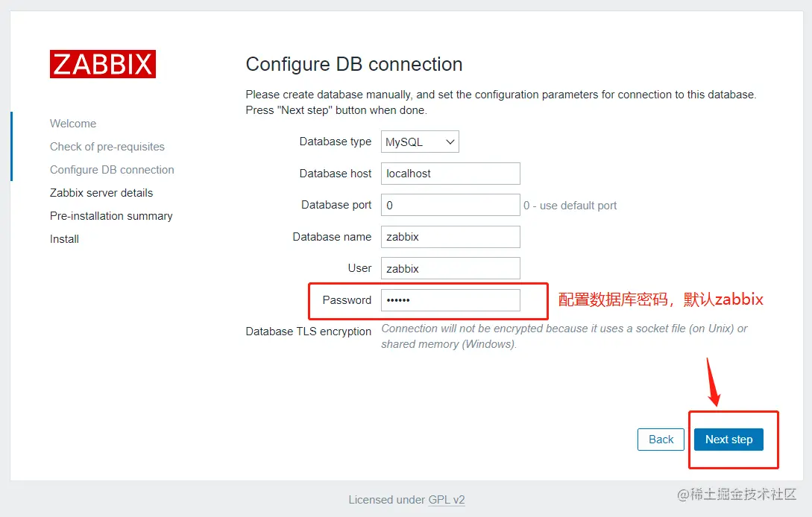812x517 pixels.
Task: Click the Database port label
Action: click(x=336, y=205)
